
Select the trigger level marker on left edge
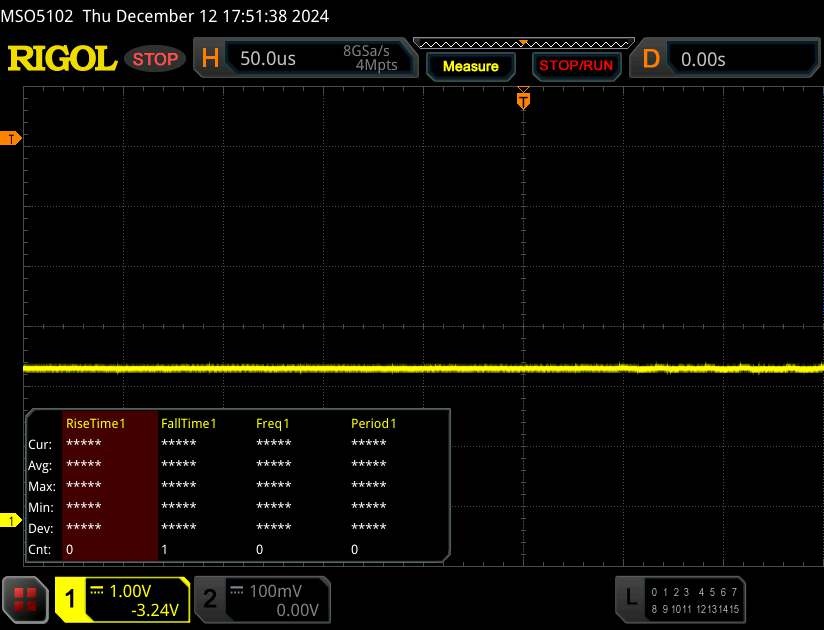click(x=12, y=138)
